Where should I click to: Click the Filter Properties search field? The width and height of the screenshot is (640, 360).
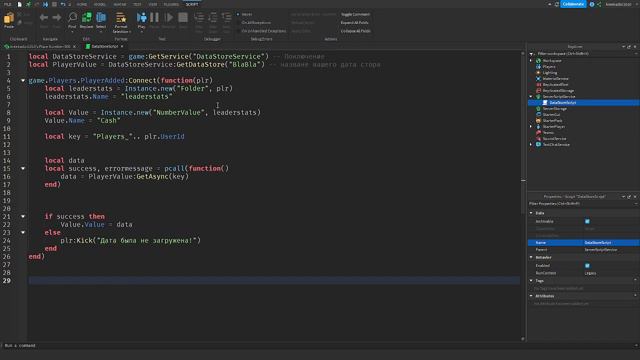(x=583, y=203)
